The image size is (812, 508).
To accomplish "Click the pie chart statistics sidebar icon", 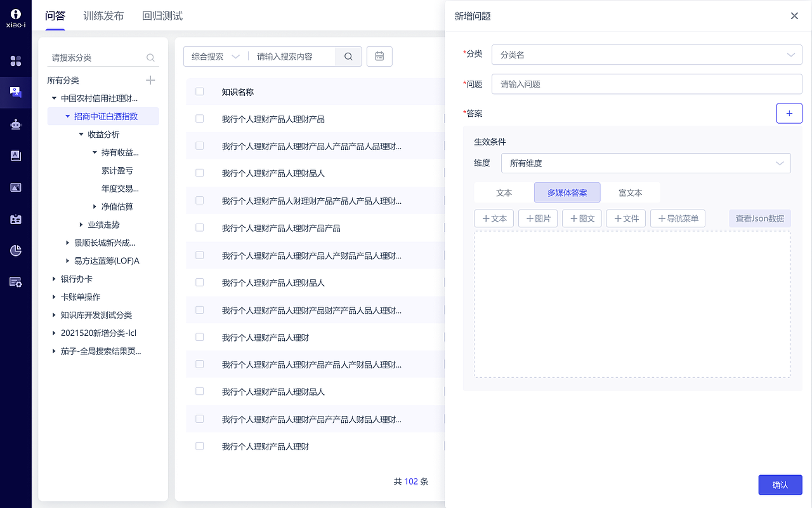I will (15, 250).
